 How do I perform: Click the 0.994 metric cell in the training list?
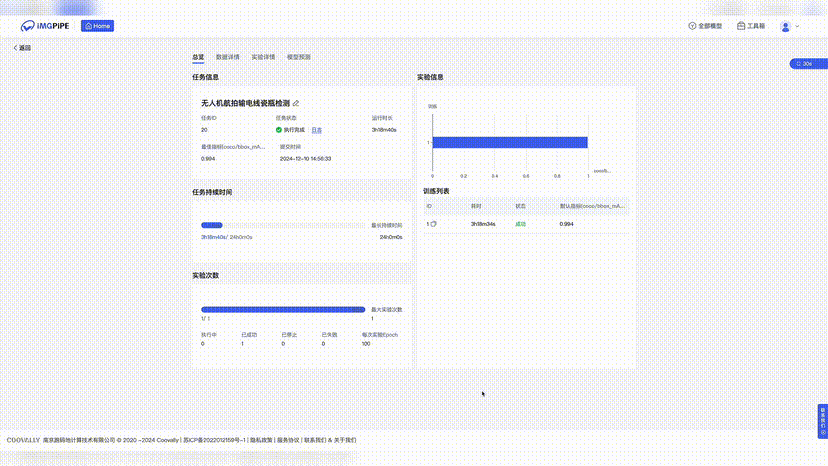pos(566,224)
